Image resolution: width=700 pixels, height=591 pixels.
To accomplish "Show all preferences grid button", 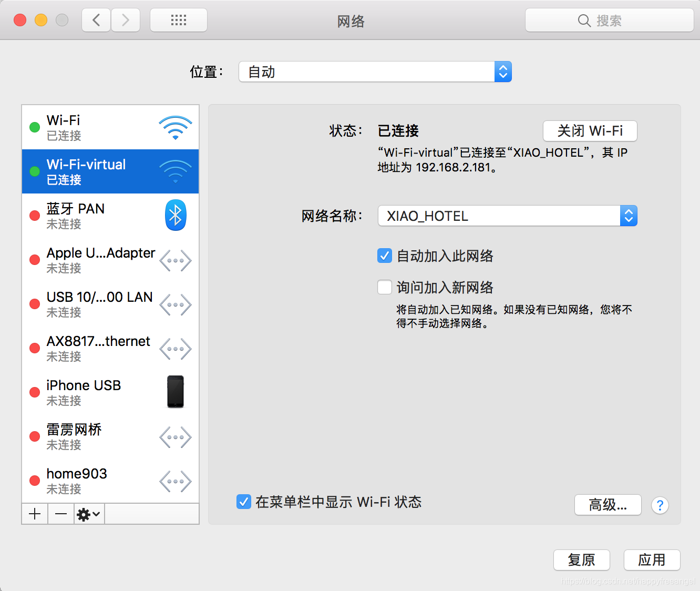I will pyautogui.click(x=179, y=21).
